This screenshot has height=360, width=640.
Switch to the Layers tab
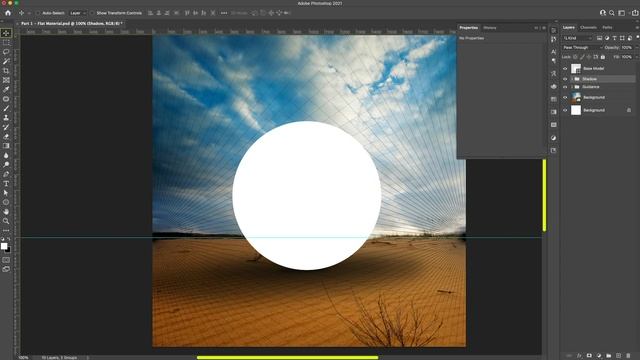569,28
